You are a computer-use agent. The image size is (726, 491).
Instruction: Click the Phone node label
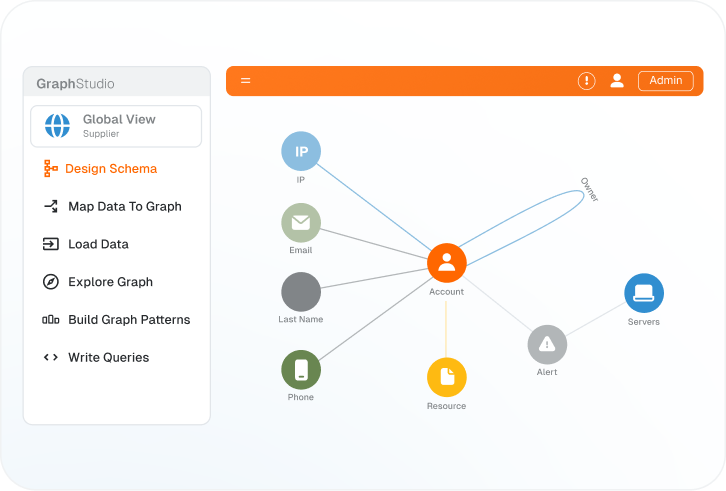pyautogui.click(x=301, y=397)
